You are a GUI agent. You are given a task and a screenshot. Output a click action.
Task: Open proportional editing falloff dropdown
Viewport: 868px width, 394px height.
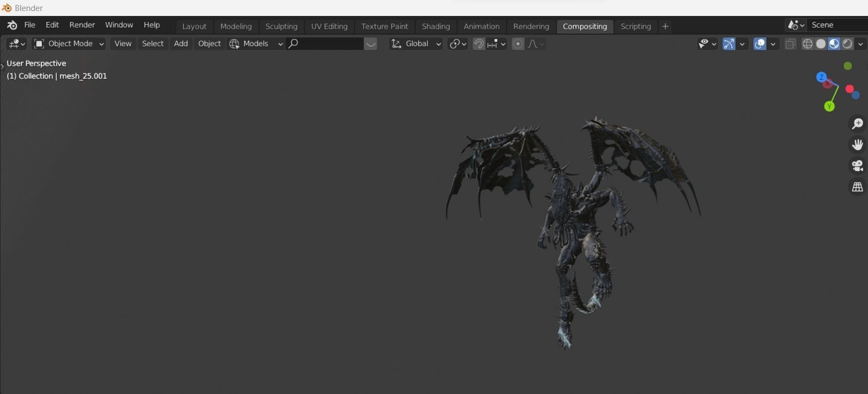point(536,43)
